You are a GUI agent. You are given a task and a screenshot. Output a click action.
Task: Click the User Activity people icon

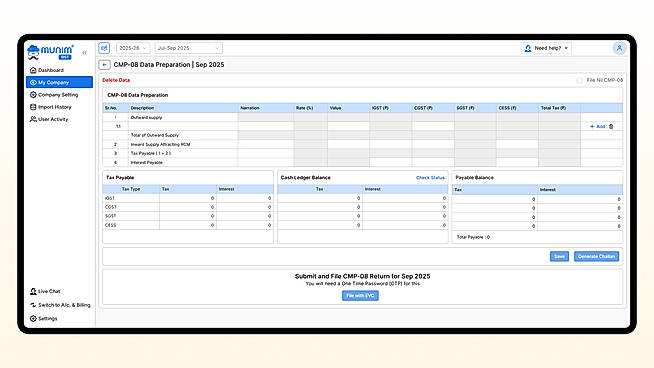33,119
